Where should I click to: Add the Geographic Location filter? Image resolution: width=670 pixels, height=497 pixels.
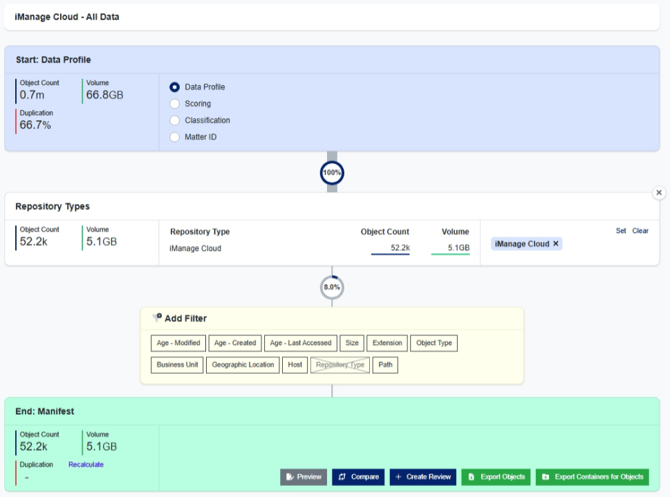[243, 365]
